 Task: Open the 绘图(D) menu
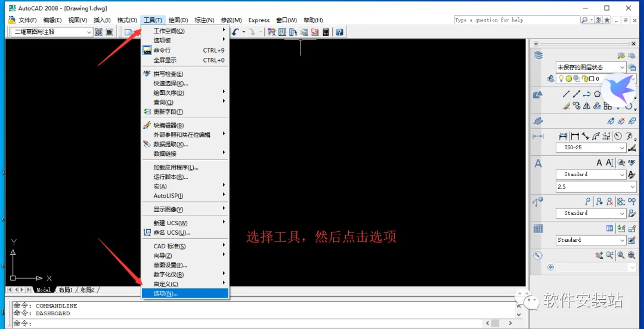coord(178,20)
